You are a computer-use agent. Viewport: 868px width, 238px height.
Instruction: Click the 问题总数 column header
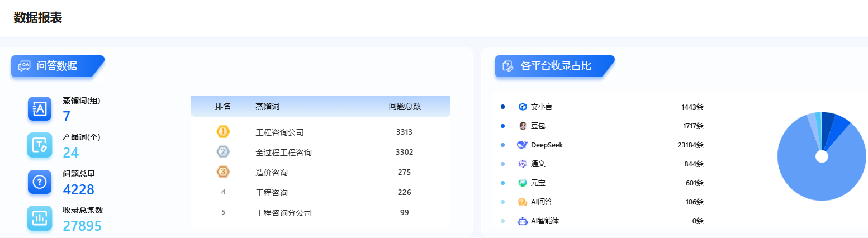[405, 106]
